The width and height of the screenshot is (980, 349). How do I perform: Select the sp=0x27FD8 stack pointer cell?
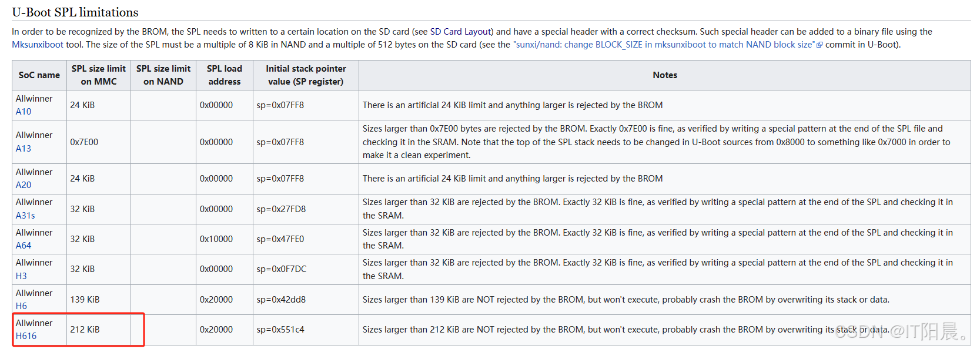coord(306,209)
